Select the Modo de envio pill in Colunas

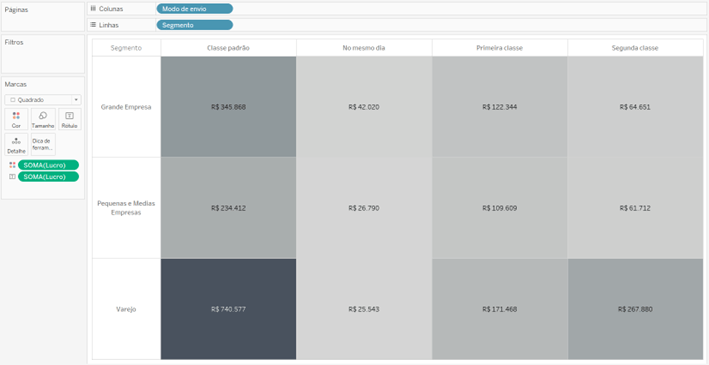click(194, 9)
